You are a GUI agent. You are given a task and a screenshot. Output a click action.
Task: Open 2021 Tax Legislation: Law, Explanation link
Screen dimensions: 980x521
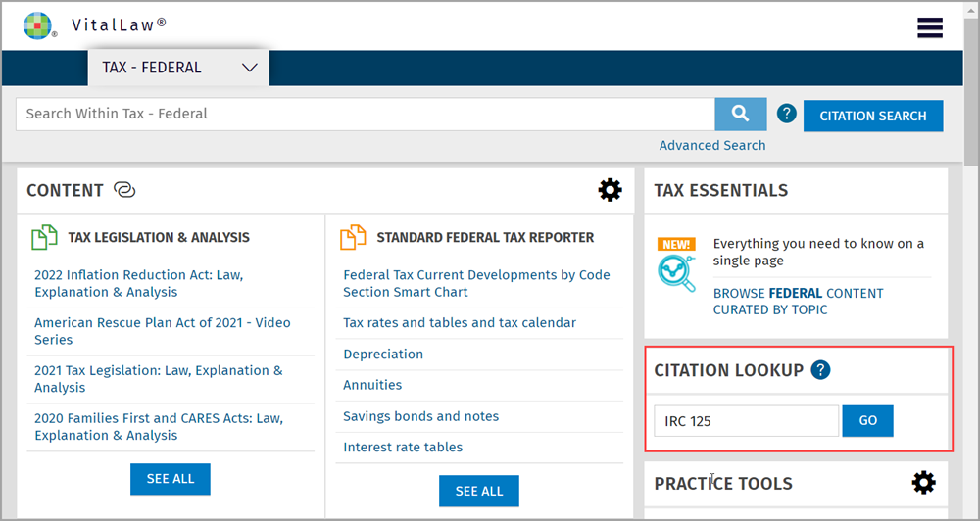[159, 379]
